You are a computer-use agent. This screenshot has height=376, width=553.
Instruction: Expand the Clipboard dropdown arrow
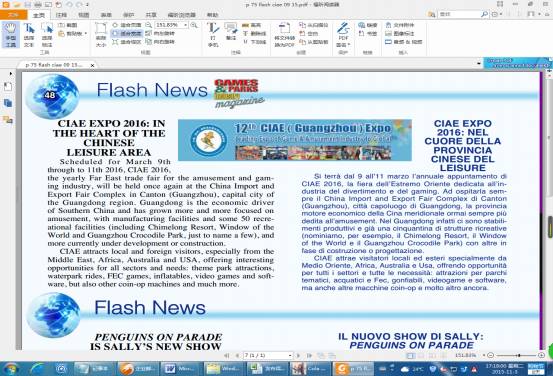pos(86,34)
